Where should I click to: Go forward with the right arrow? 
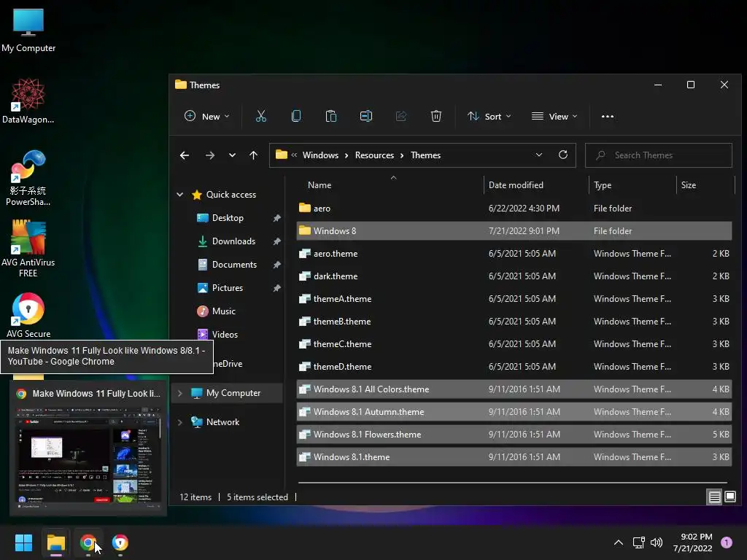(210, 155)
